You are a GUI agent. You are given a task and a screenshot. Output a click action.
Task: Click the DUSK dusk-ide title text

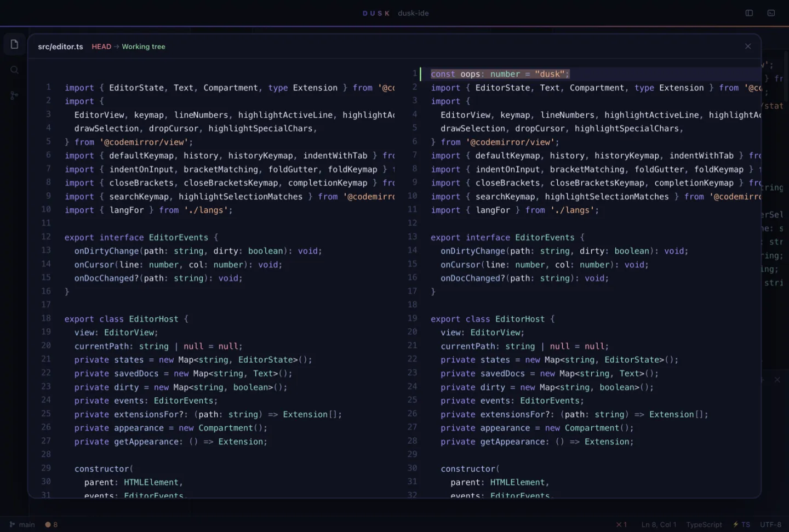(x=396, y=13)
